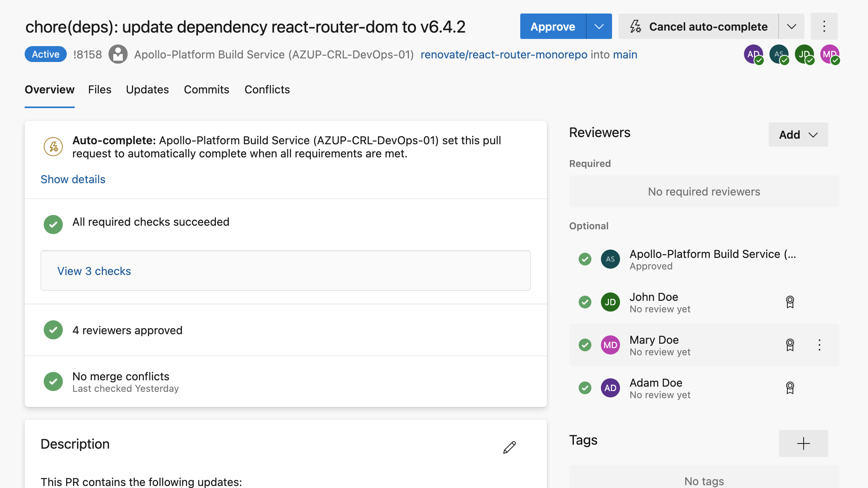Click the award ribbon icon beside Adam Doe
Image resolution: width=868 pixels, height=488 pixels.
click(x=790, y=387)
